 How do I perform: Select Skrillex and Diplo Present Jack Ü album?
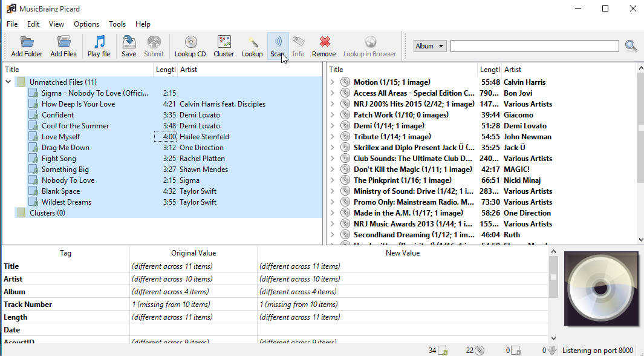414,148
